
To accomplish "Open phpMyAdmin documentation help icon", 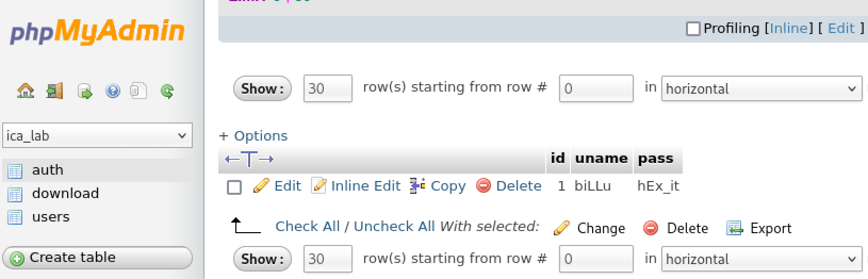I will 112,91.
